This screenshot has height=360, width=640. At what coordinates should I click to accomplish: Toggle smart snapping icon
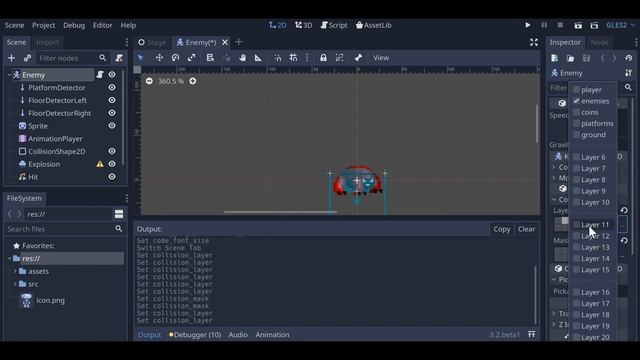(278, 58)
